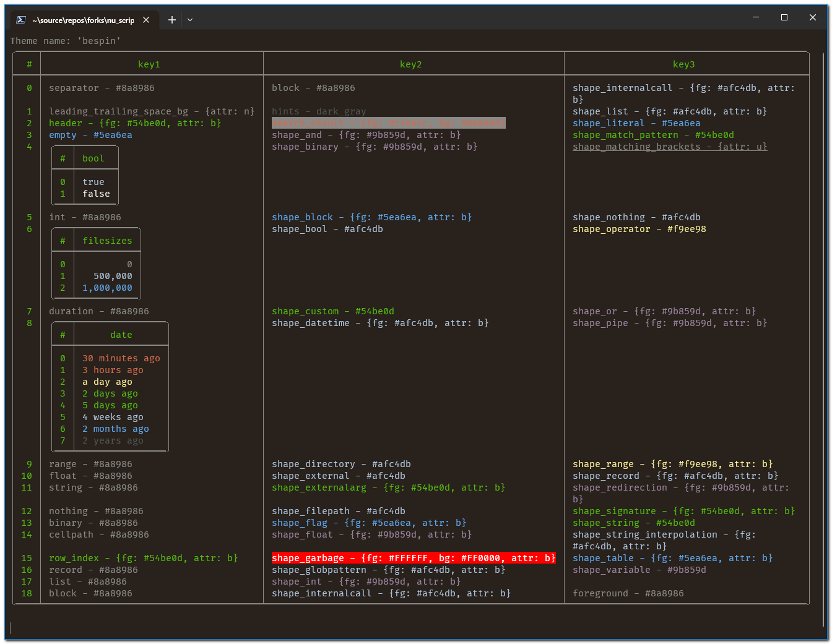Click the "shape_datetime" row

click(x=380, y=323)
